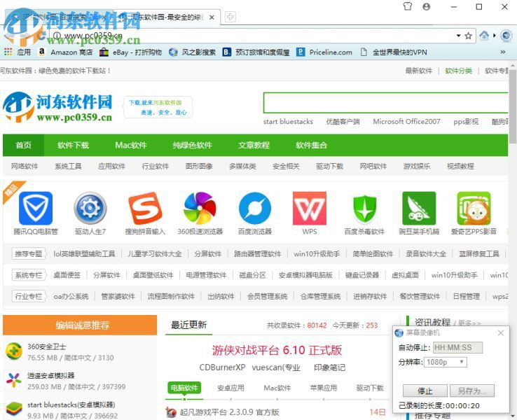
Task: Open the 驱动人生7 gear icon
Action: (x=90, y=208)
